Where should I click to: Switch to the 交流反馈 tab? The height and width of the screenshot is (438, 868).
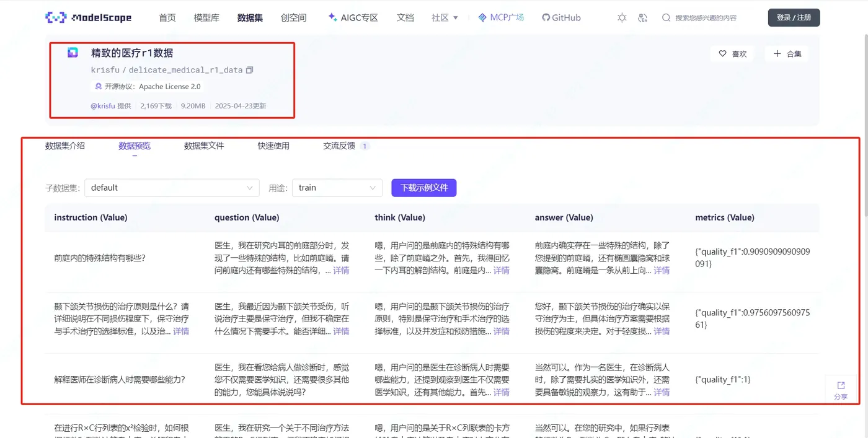click(339, 146)
